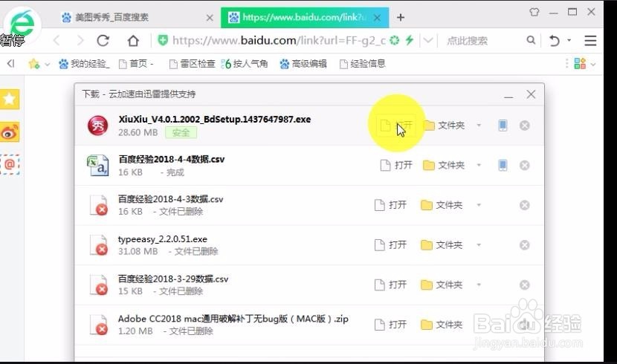Open the hamburger main menu

click(x=590, y=41)
